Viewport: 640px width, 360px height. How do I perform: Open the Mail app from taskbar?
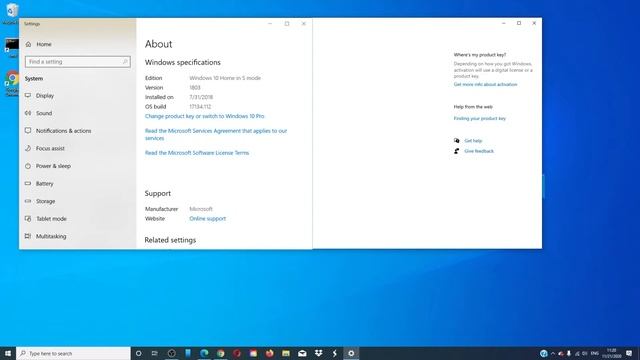coord(302,353)
